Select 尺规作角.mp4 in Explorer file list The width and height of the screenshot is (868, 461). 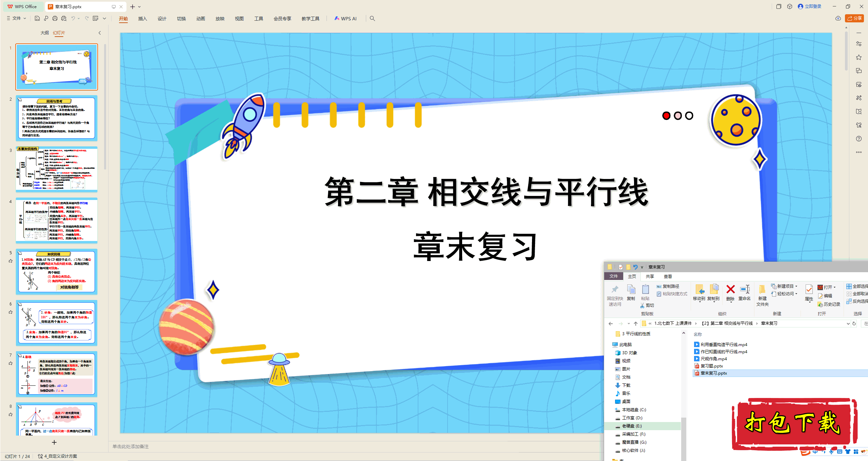pyautogui.click(x=710, y=359)
